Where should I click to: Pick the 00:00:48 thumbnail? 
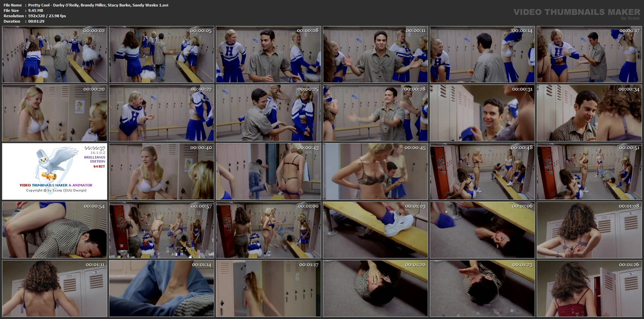[x=482, y=172]
